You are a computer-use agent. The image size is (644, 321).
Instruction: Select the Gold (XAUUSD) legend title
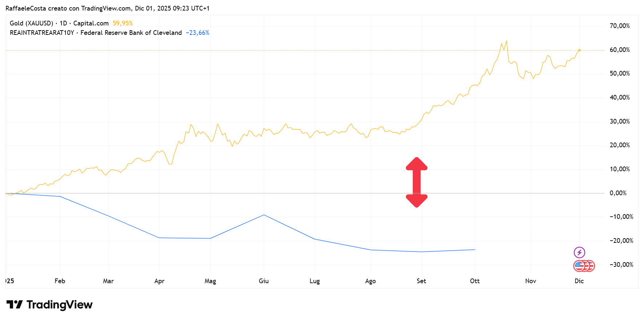pyautogui.click(x=32, y=23)
